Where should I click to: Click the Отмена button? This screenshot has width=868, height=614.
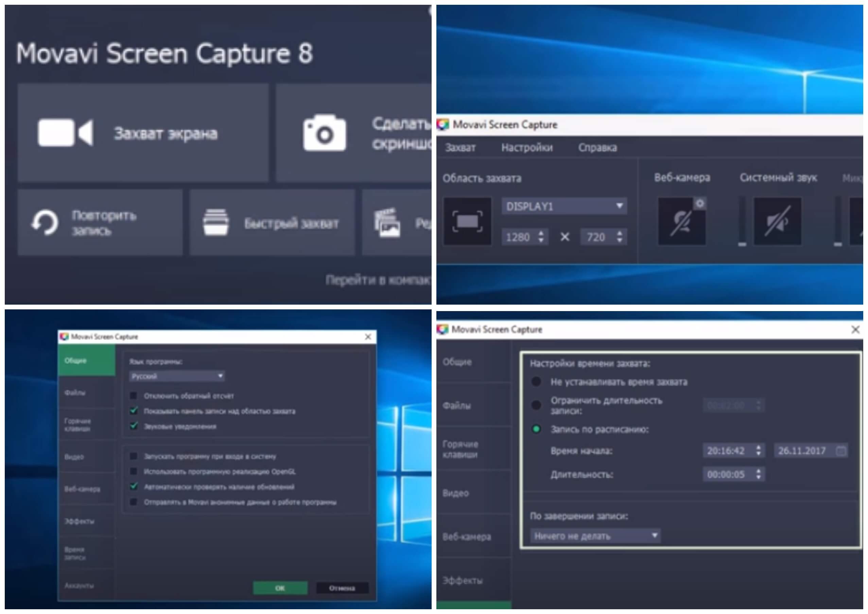[x=342, y=588]
